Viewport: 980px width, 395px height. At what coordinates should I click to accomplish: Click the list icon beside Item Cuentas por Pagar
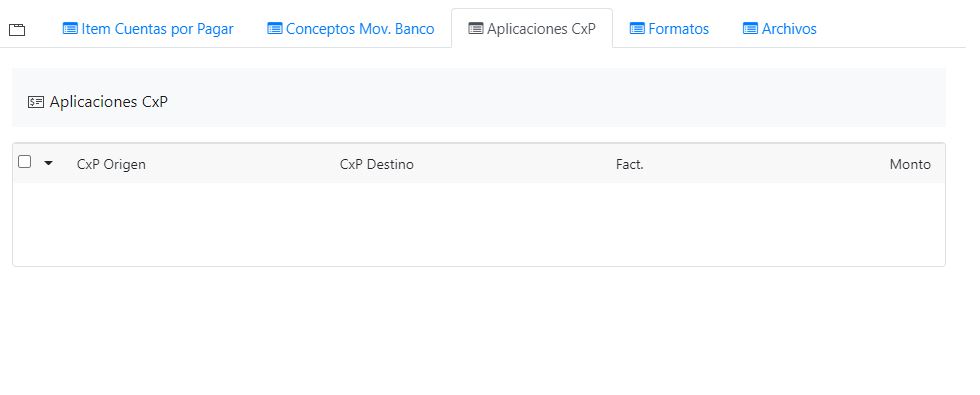click(x=70, y=29)
